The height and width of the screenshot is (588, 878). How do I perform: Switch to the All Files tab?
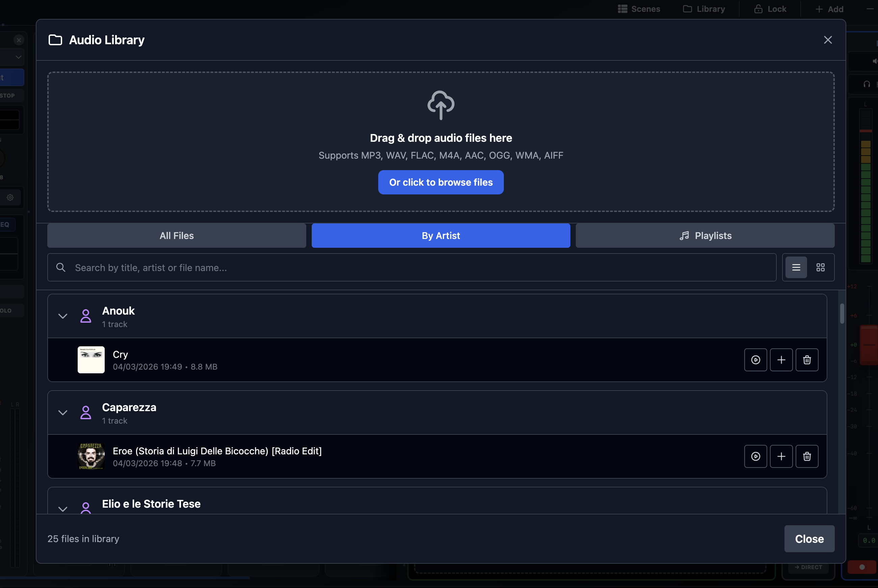[176, 236]
